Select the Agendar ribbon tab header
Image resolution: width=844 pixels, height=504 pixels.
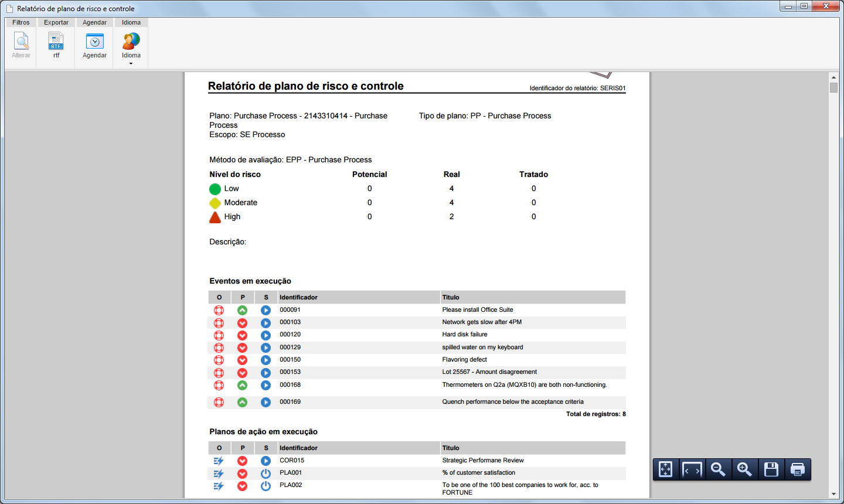pos(94,22)
